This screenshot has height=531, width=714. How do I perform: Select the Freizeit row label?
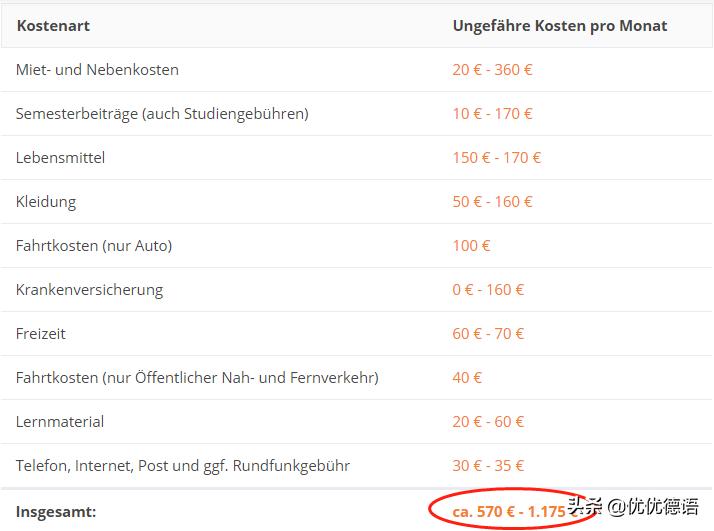(x=41, y=334)
